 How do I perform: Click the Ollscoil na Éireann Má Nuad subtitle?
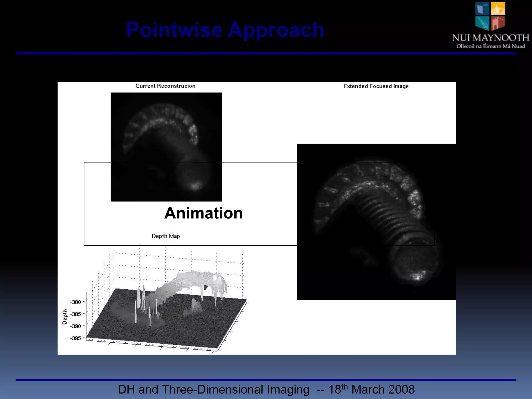pos(490,46)
